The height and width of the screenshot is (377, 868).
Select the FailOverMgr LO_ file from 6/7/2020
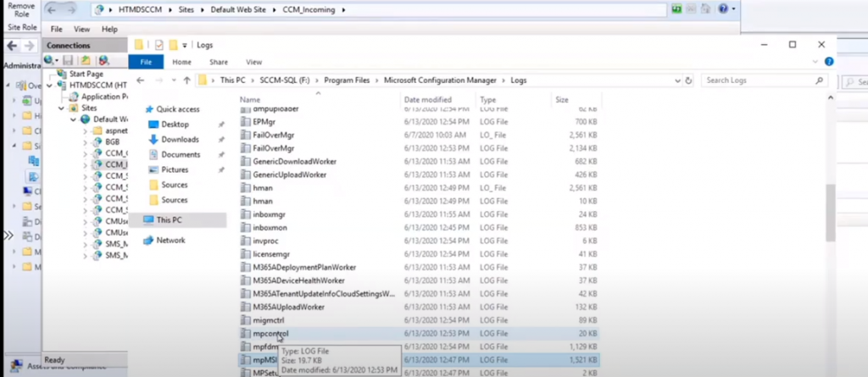(419, 135)
